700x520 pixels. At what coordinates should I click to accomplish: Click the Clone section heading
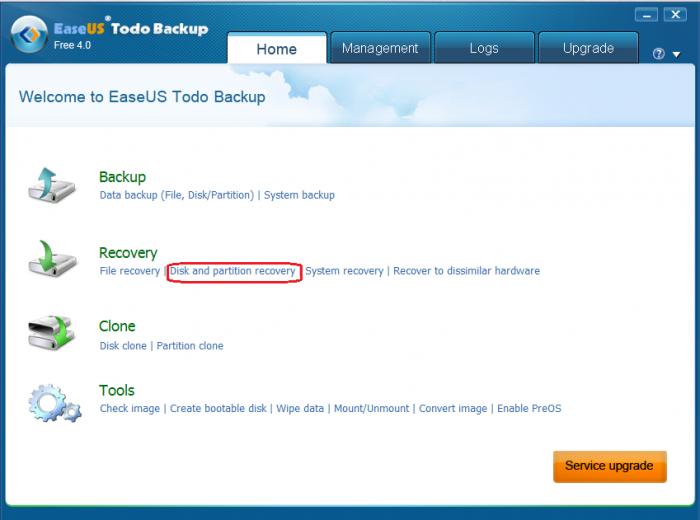(117, 326)
